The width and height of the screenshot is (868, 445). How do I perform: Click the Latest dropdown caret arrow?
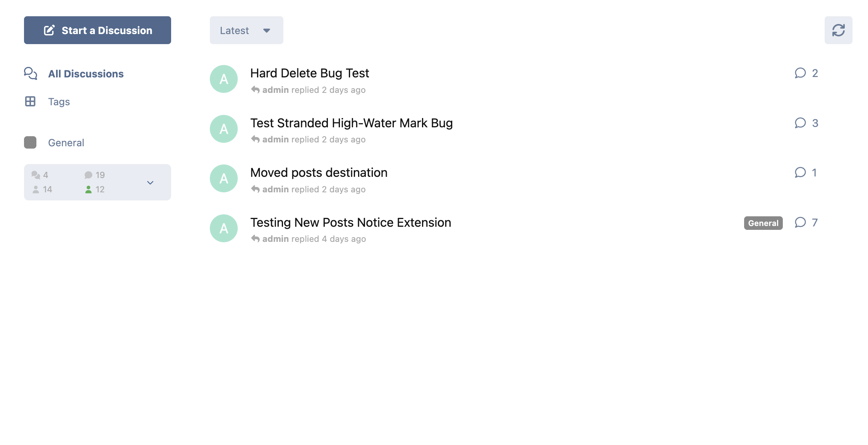[x=267, y=31]
